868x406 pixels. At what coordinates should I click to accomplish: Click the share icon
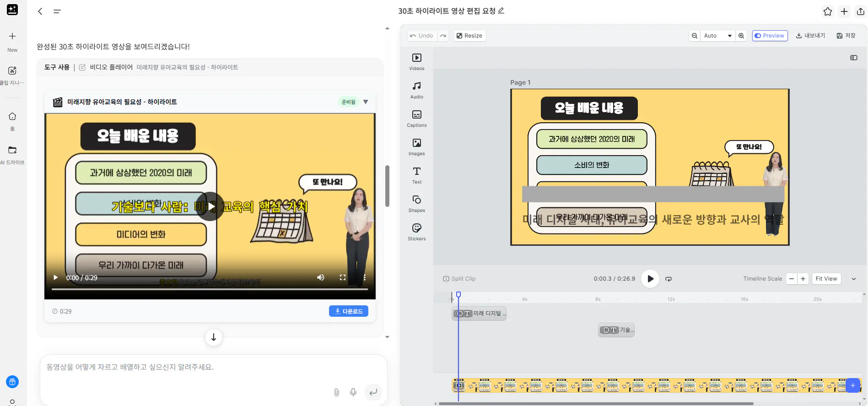(x=861, y=11)
